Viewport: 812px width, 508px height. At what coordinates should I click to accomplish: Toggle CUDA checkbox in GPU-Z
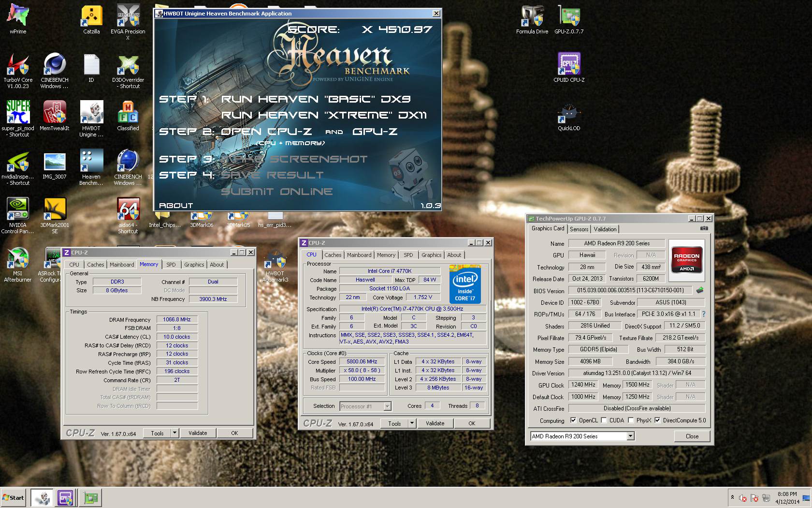(604, 420)
